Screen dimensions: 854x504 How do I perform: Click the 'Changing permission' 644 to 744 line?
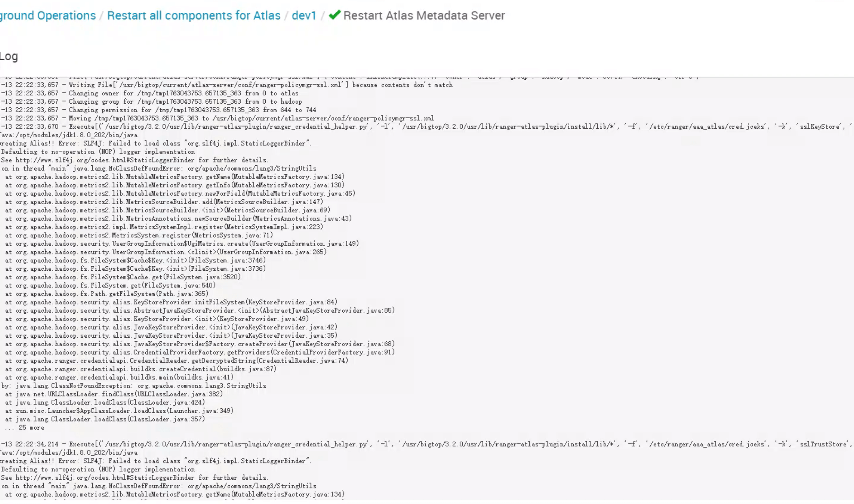158,110
